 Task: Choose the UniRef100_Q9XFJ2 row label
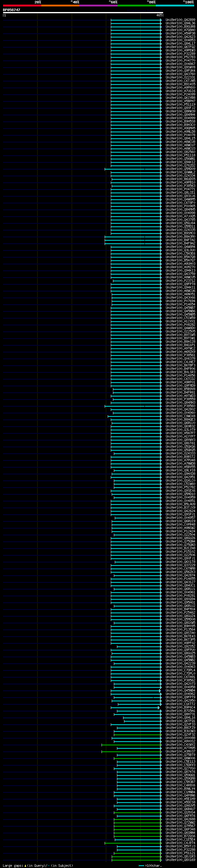coord(180,108)
